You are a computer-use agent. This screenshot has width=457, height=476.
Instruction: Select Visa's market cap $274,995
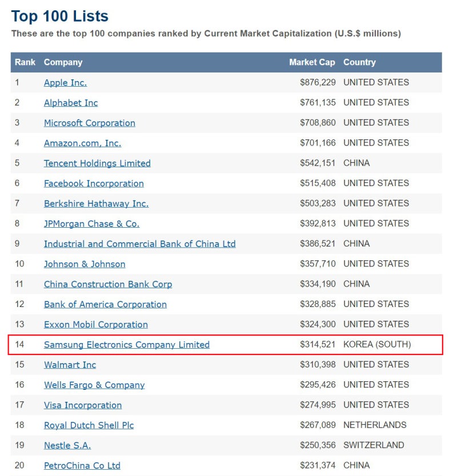point(318,405)
